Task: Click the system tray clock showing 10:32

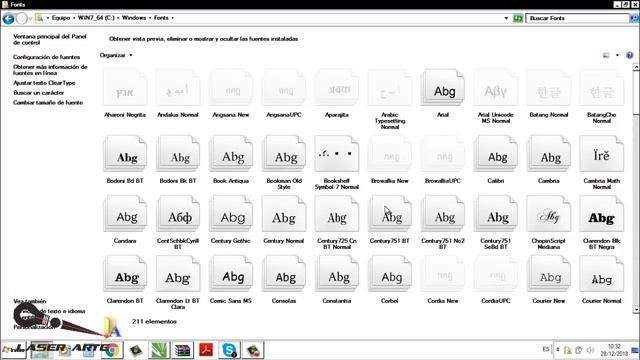Action: point(614,350)
